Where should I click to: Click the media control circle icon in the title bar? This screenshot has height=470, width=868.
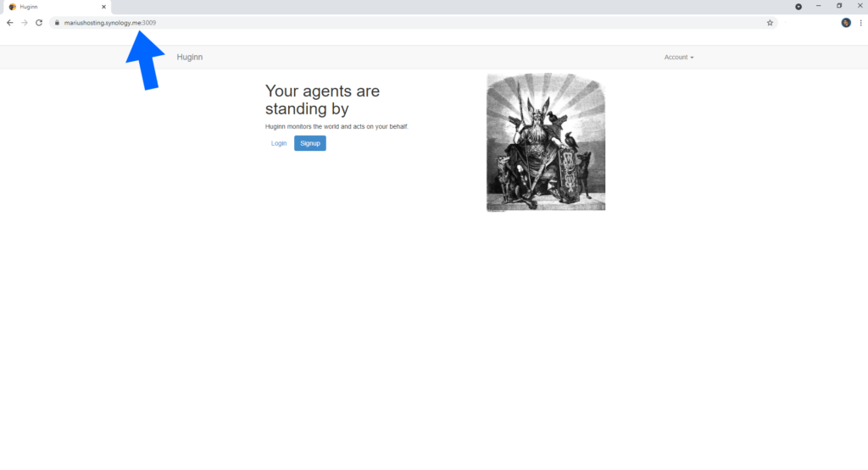click(798, 7)
